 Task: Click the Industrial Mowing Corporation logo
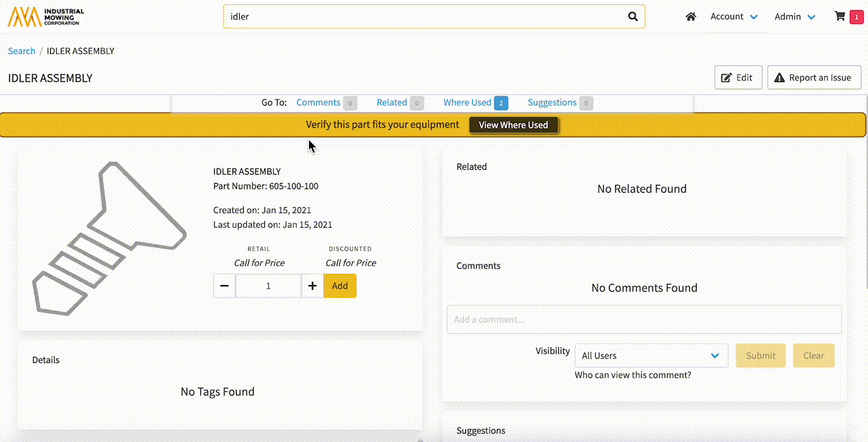point(46,17)
